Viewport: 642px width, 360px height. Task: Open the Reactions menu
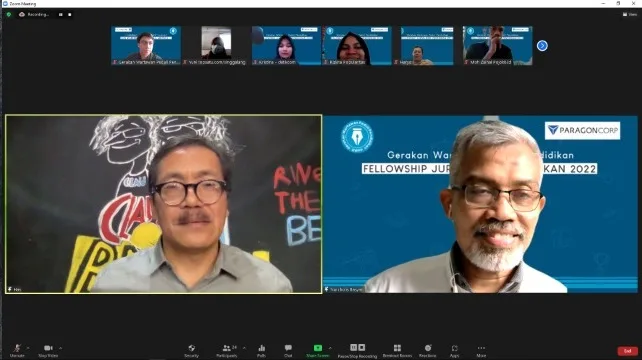coord(427,351)
